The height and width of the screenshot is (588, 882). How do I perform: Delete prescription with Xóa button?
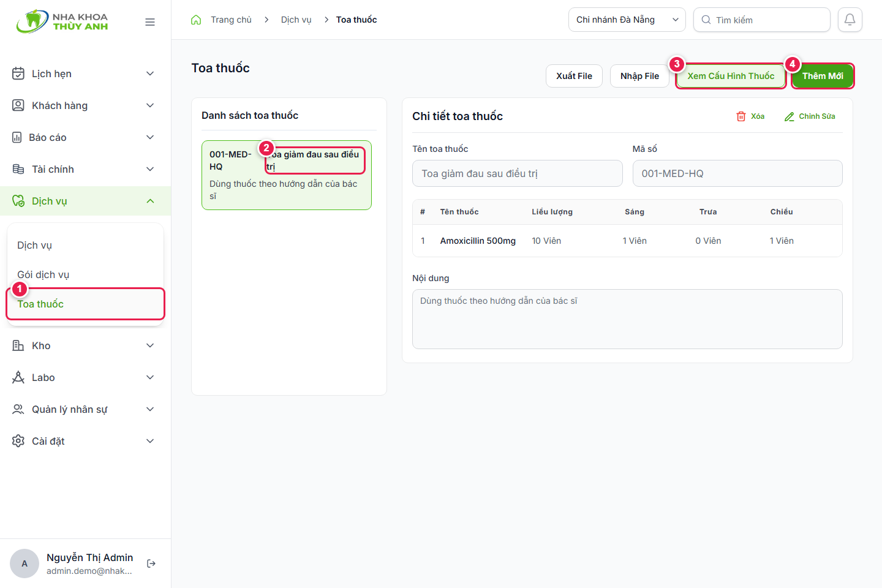[750, 116]
